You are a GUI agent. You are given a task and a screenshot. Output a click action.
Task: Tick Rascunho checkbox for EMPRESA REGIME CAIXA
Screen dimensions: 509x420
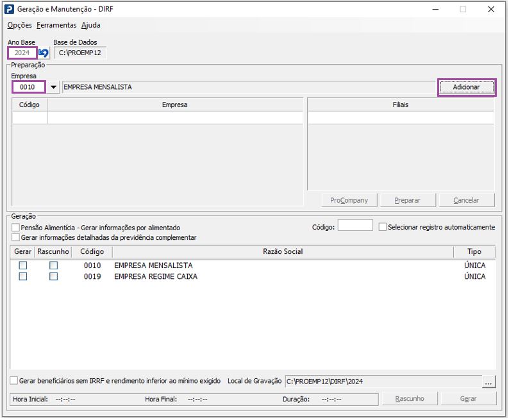tap(54, 276)
